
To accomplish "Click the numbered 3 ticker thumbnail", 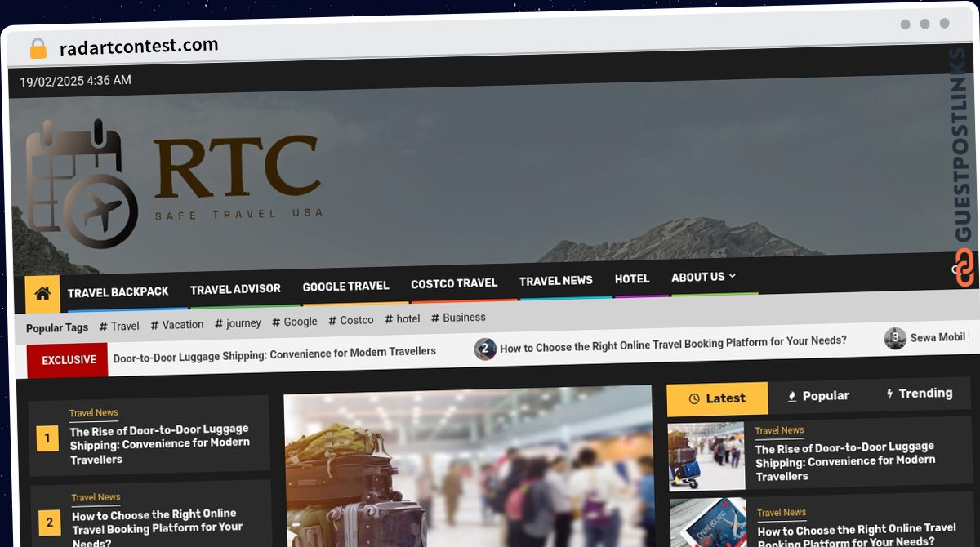I will tap(895, 338).
